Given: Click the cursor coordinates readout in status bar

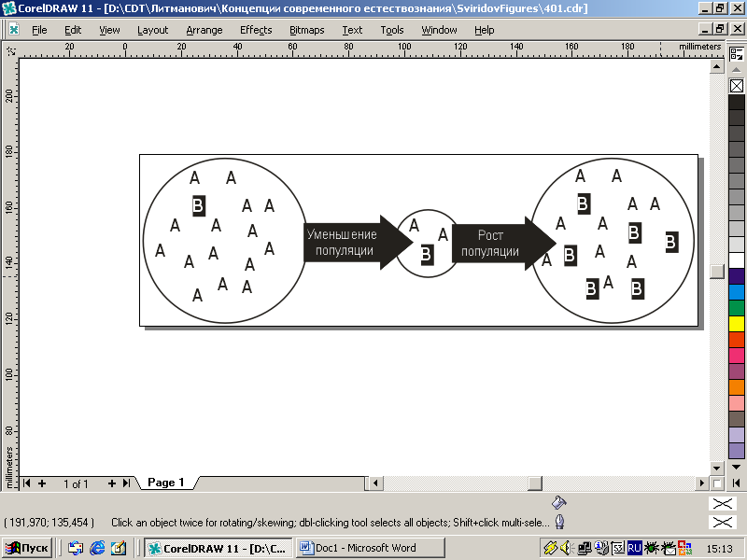Looking at the screenshot, I should [49, 523].
